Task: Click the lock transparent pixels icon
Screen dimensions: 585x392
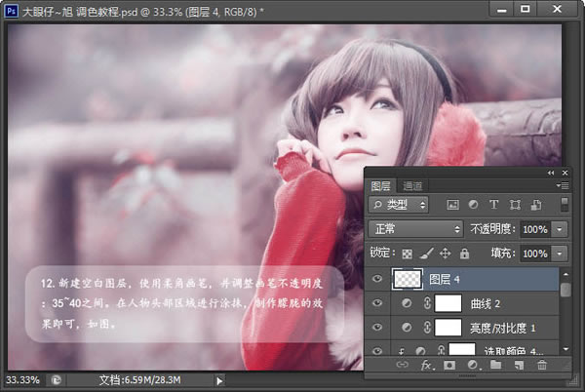Action: tap(407, 254)
